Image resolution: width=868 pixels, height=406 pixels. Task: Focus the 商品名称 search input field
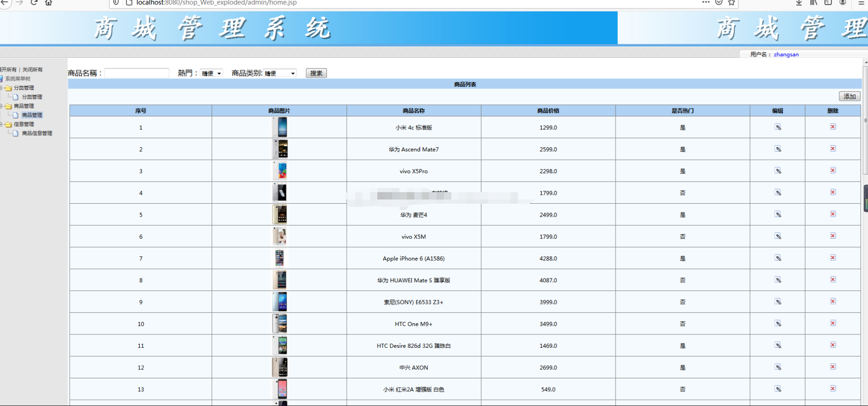click(x=137, y=73)
